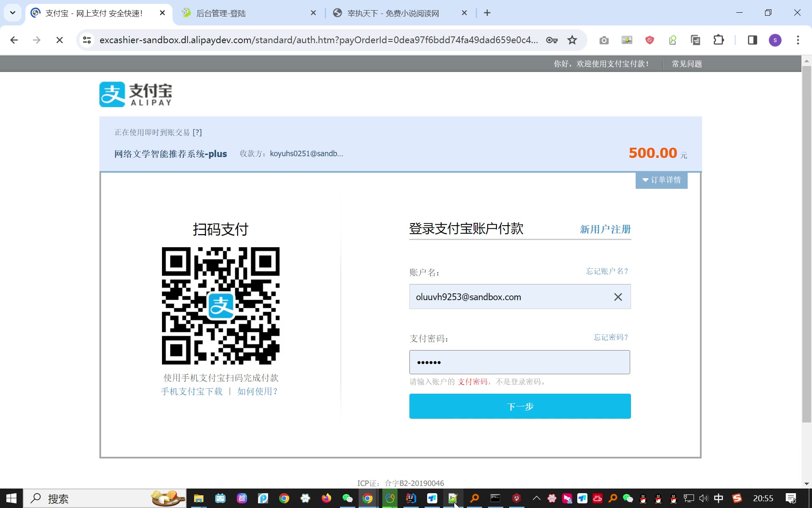The width and height of the screenshot is (812, 508).
Task: Click the 下一步 next button
Action: pos(520,406)
